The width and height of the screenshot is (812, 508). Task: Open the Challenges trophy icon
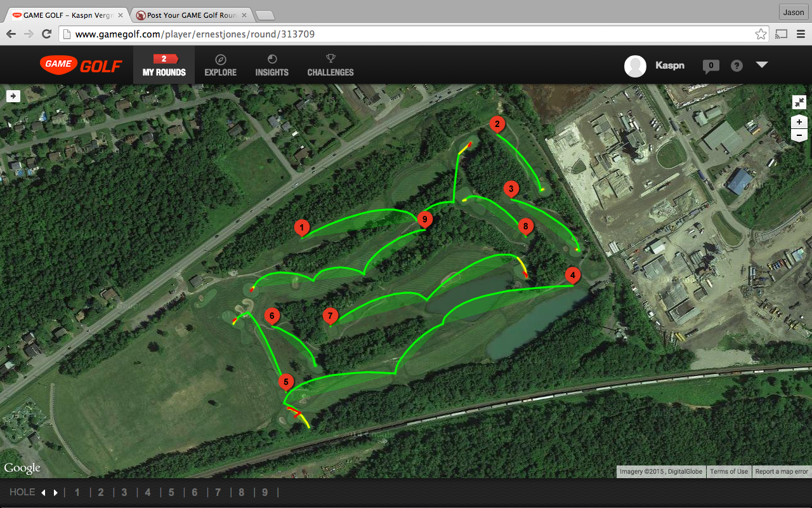point(331,59)
